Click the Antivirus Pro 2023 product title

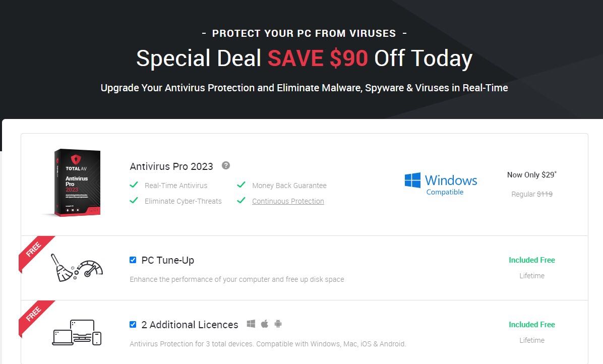pyautogui.click(x=171, y=166)
